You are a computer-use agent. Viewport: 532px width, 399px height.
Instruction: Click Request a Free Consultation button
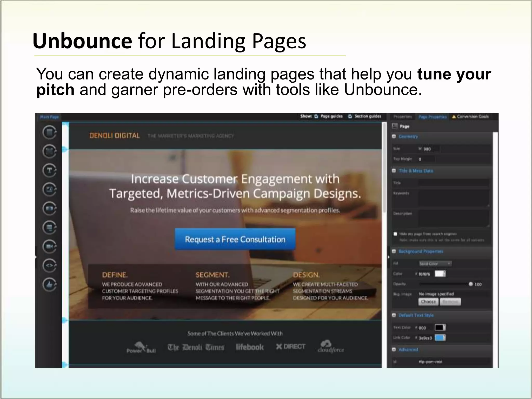pyautogui.click(x=235, y=239)
